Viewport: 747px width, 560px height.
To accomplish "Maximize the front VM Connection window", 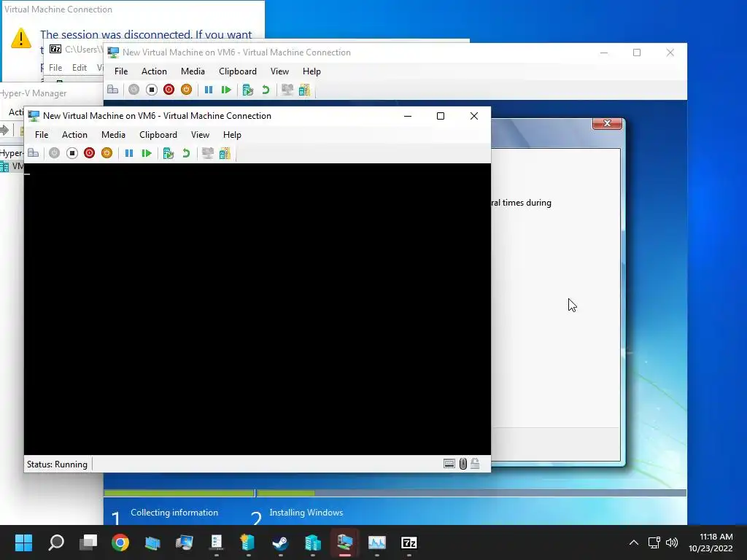I will click(x=441, y=116).
